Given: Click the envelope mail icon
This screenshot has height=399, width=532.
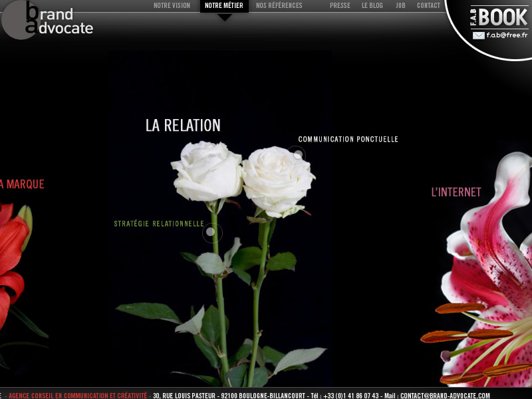Looking at the screenshot, I should pos(478,35).
